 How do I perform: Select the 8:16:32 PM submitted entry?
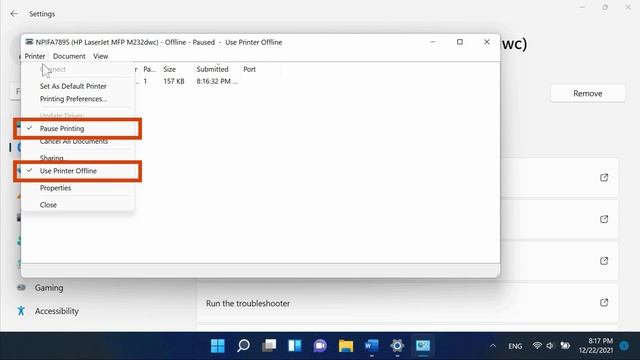[x=217, y=81]
